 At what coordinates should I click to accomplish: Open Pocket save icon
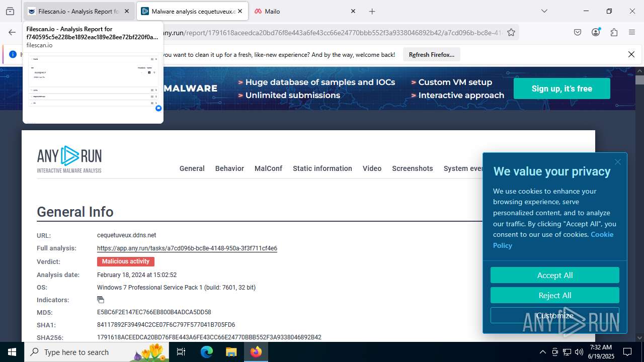pos(578,32)
